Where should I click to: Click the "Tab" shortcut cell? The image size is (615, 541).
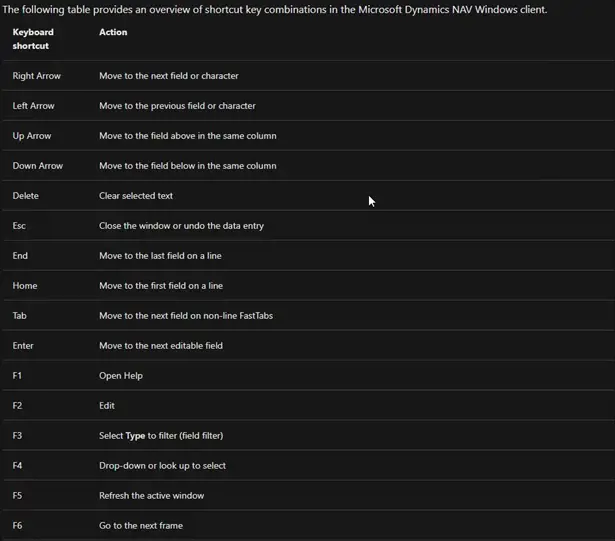(21, 316)
